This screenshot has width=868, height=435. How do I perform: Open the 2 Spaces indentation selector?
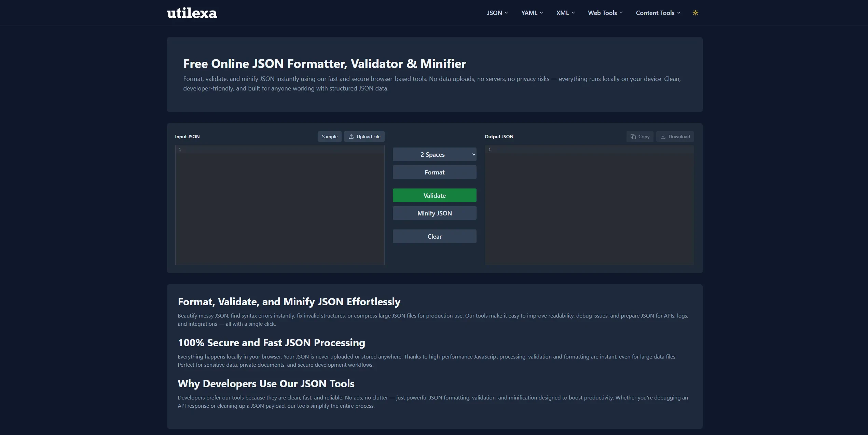pos(434,154)
